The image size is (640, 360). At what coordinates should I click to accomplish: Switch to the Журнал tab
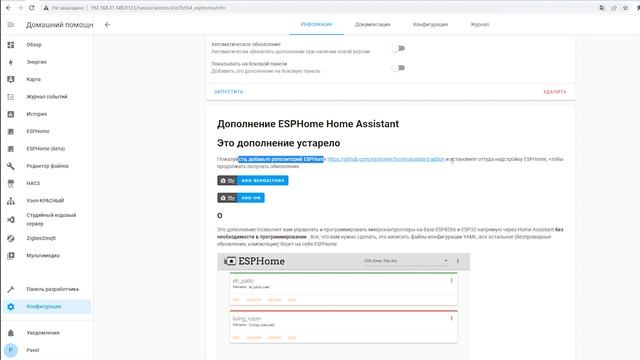(480, 24)
